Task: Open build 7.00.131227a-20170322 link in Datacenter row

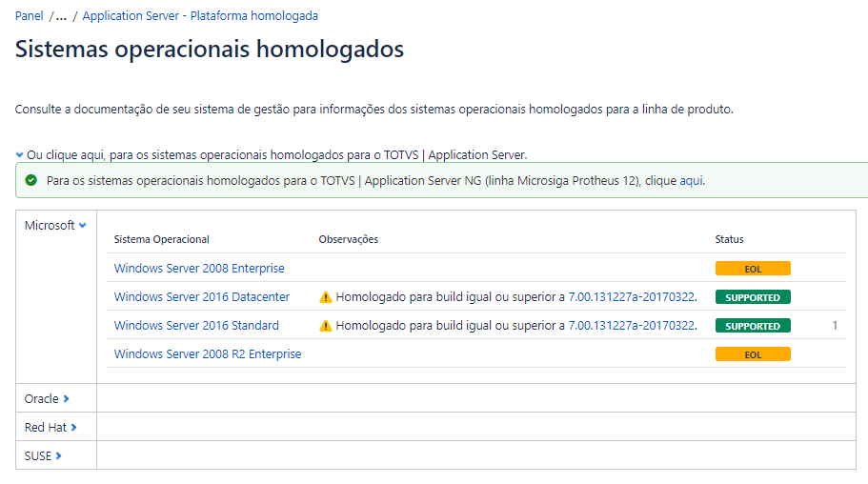Action: 633,297
